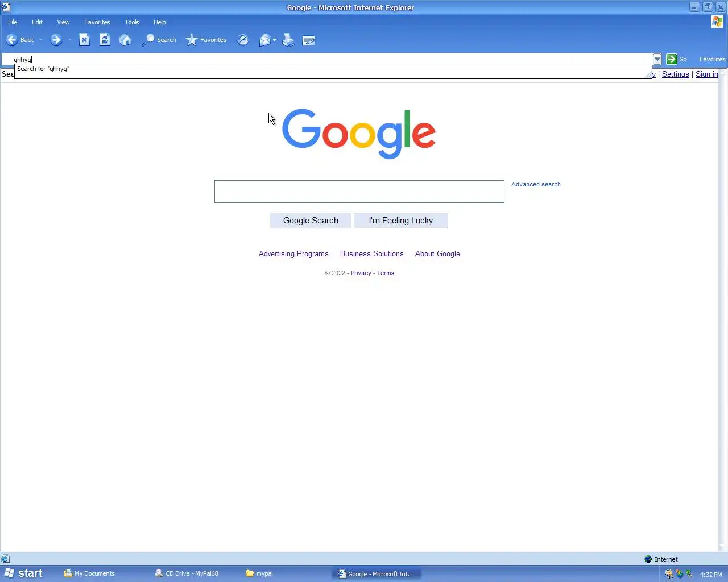
Task: Click the Windows security shield tray icon
Action: click(679, 574)
